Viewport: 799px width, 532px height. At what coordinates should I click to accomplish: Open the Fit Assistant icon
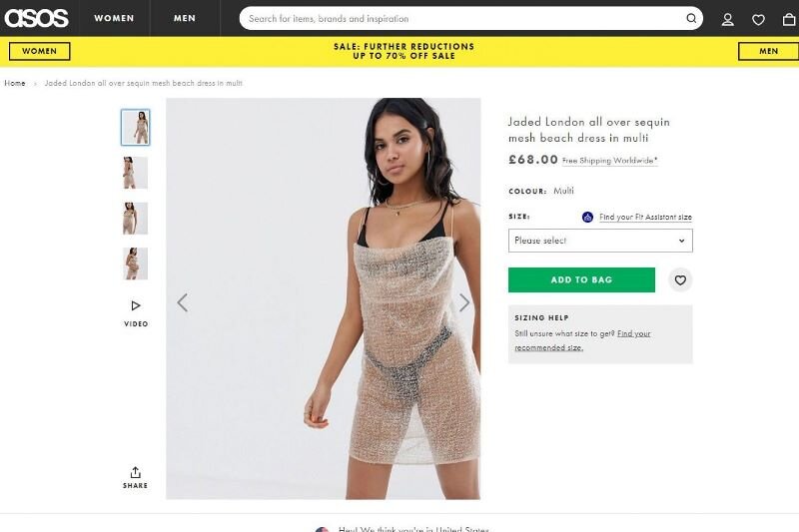(x=587, y=217)
